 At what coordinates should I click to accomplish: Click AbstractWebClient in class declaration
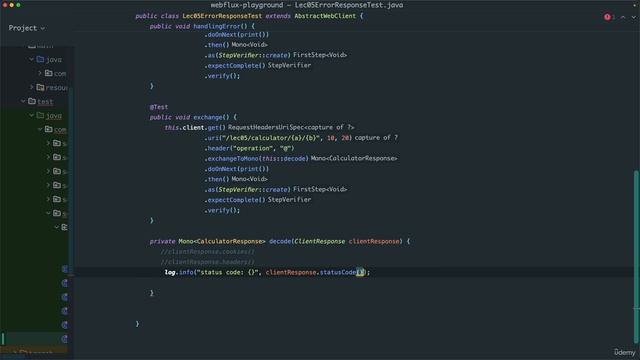pyautogui.click(x=325, y=16)
